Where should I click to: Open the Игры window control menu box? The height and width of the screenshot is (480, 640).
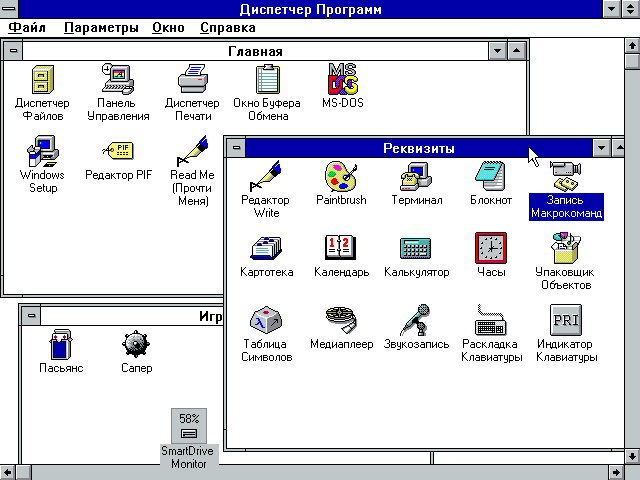point(31,317)
